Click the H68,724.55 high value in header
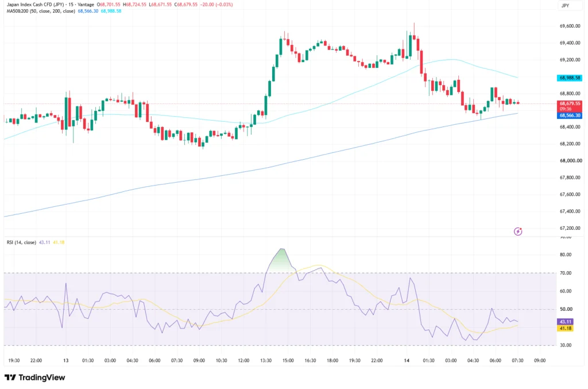This screenshot has height=389, width=588. (x=134, y=5)
